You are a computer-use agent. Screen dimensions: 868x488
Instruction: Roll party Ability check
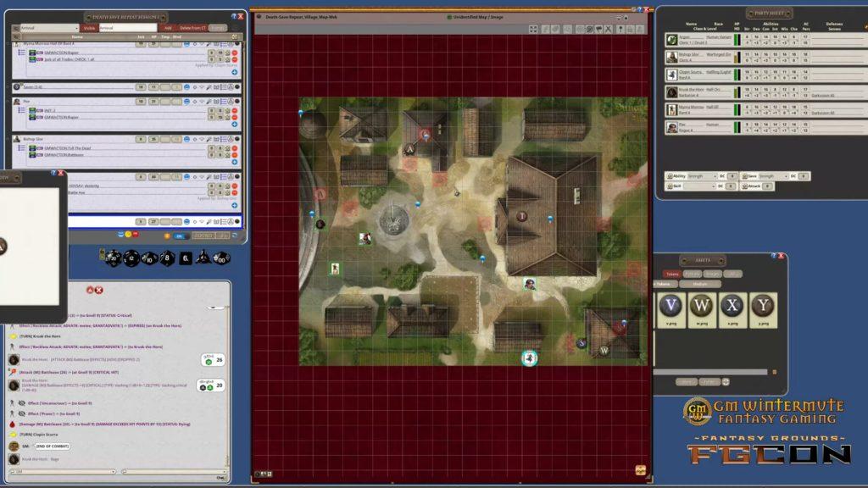(x=670, y=176)
